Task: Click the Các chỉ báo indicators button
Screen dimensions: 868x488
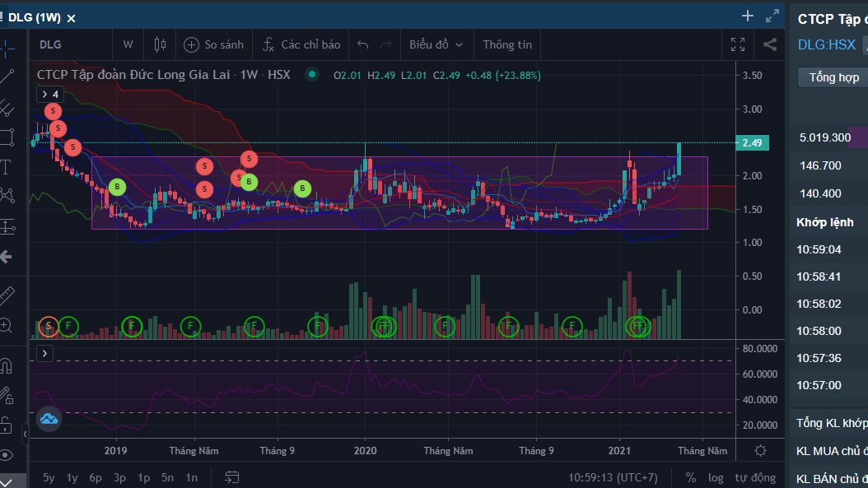Action: coord(301,44)
